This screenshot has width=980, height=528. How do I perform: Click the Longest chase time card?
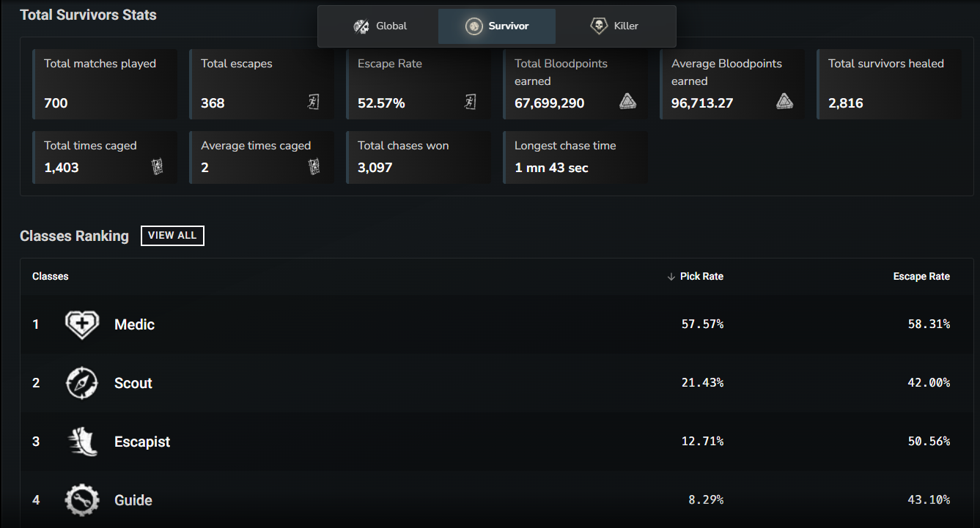point(575,157)
